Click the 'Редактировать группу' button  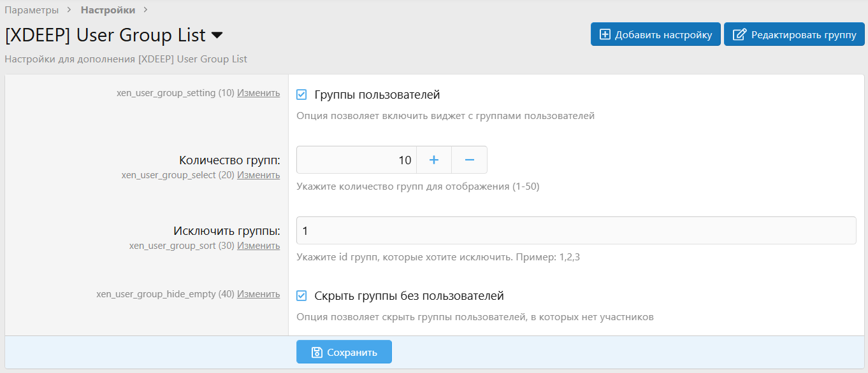click(793, 34)
